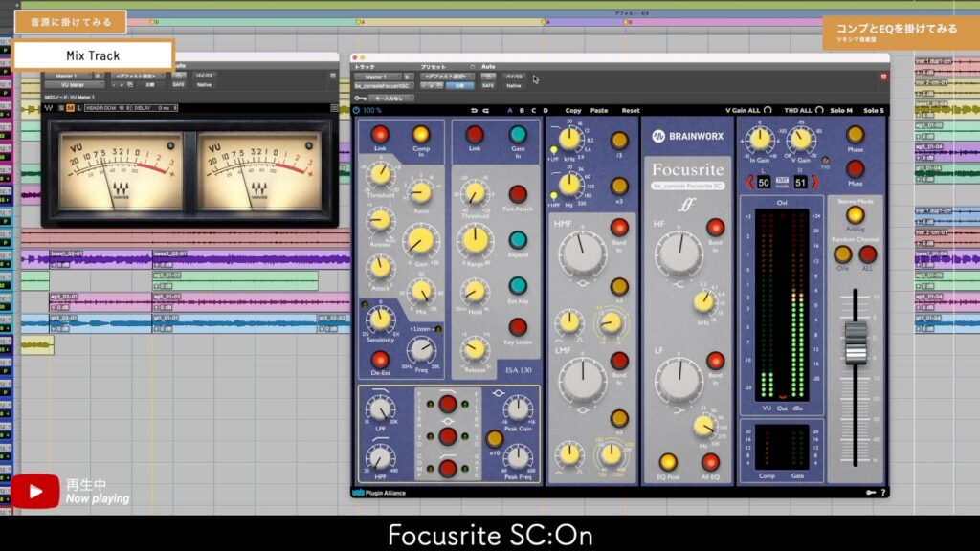
Task: Open the VU Meter plugin selector
Action: coord(73,85)
